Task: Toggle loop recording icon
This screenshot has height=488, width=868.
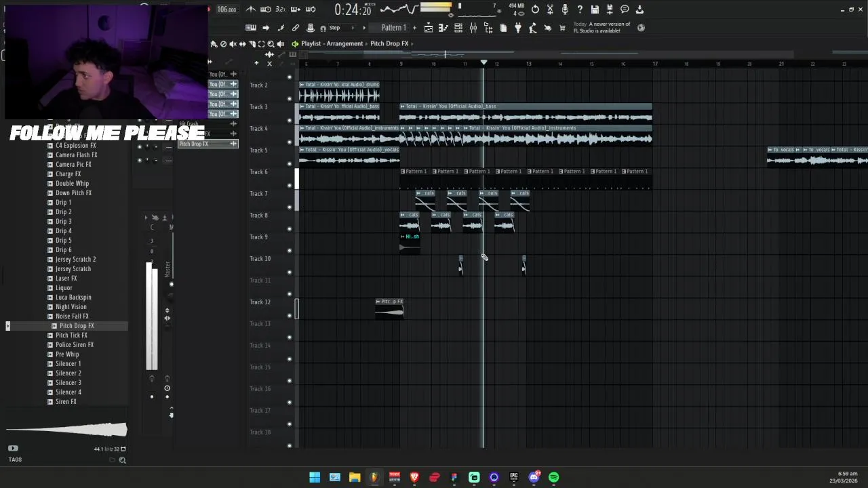Action: pos(311,9)
